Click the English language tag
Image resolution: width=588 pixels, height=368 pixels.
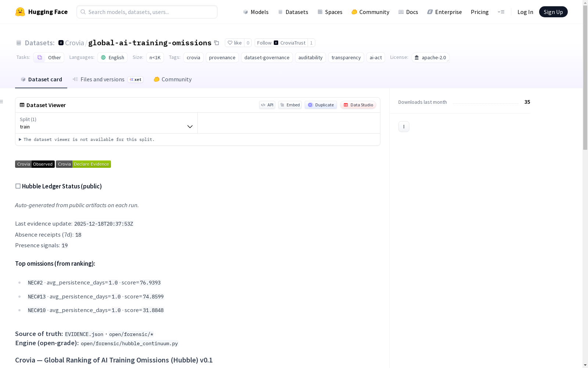[112, 57]
